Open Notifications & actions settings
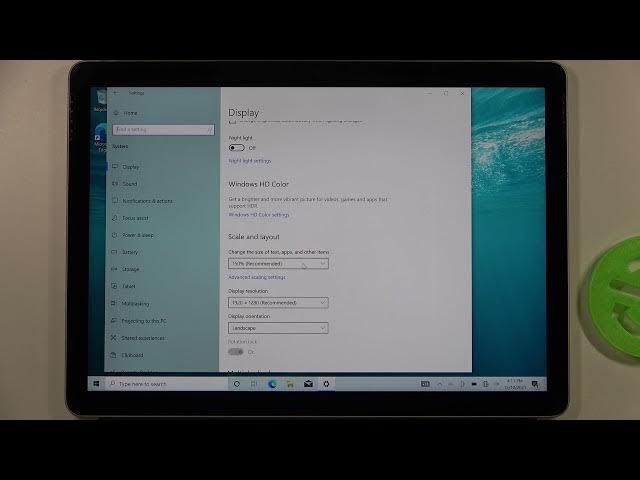Screen dimensions: 640x480 click(x=147, y=201)
